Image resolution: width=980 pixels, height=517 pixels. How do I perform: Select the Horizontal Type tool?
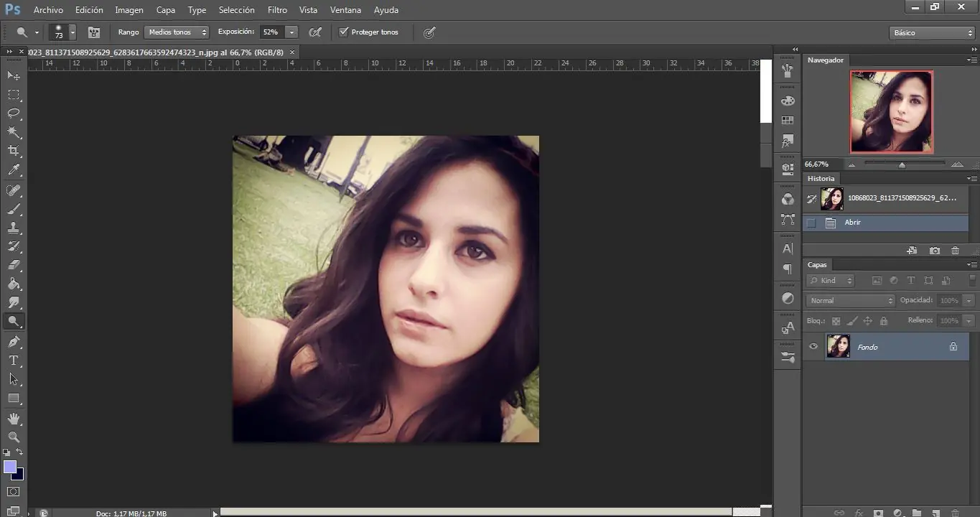14,360
